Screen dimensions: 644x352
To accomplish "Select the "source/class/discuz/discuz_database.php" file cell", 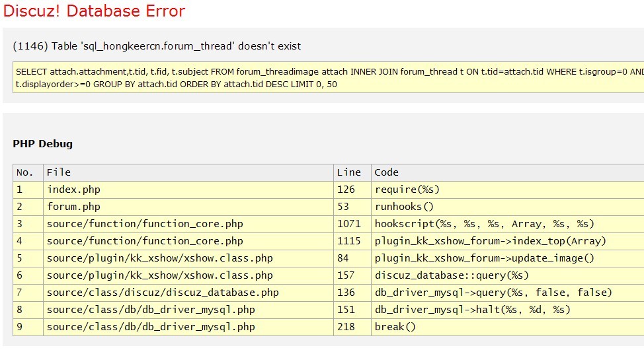I will tap(188, 293).
